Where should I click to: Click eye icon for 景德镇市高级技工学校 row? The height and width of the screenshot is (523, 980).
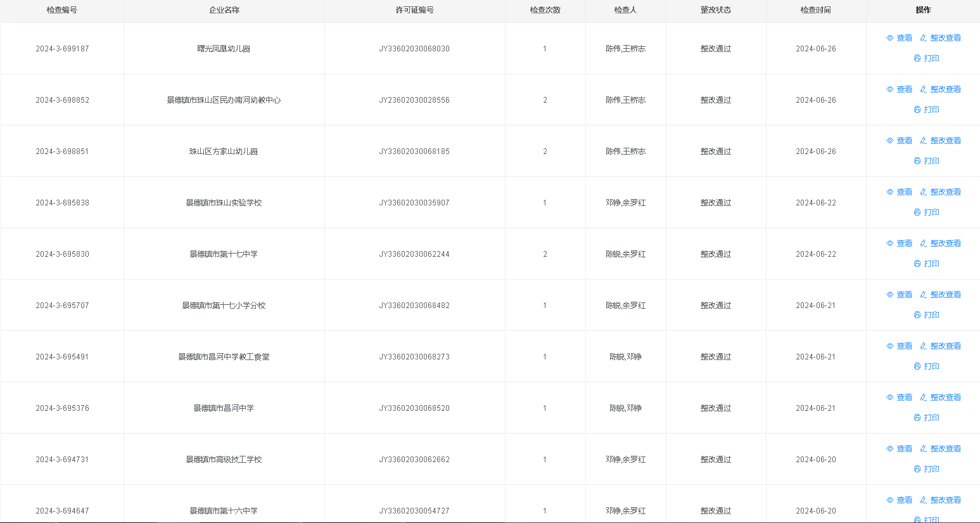click(x=890, y=449)
